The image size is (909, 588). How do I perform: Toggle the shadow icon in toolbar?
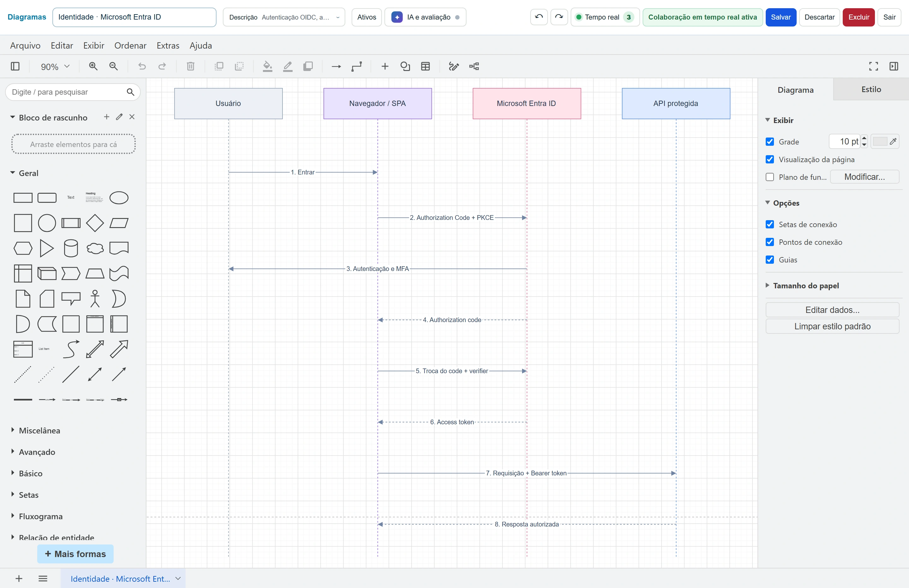tap(308, 67)
